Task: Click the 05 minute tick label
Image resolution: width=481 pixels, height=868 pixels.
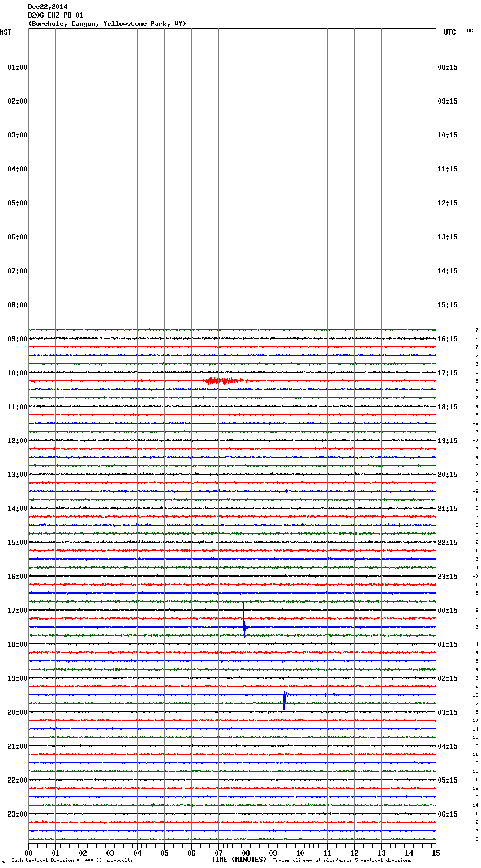Action: click(x=164, y=853)
